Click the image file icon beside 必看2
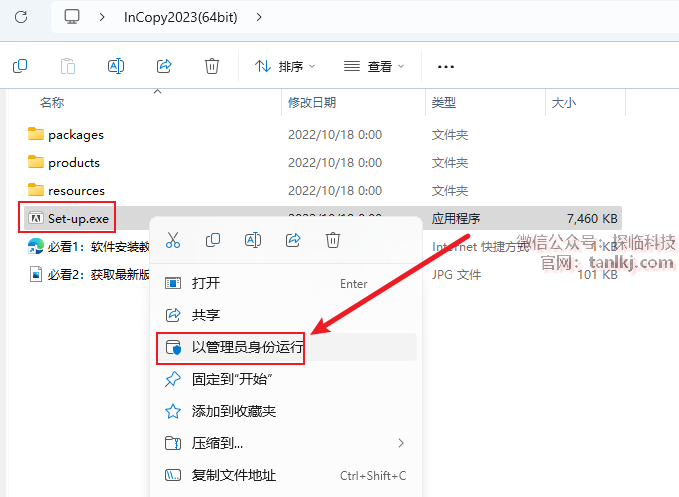 click(36, 274)
